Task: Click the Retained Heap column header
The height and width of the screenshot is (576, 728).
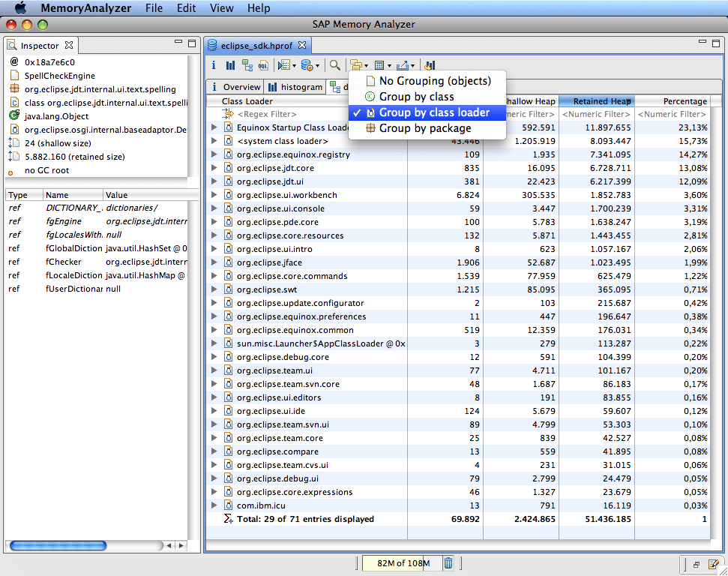Action: click(x=596, y=100)
